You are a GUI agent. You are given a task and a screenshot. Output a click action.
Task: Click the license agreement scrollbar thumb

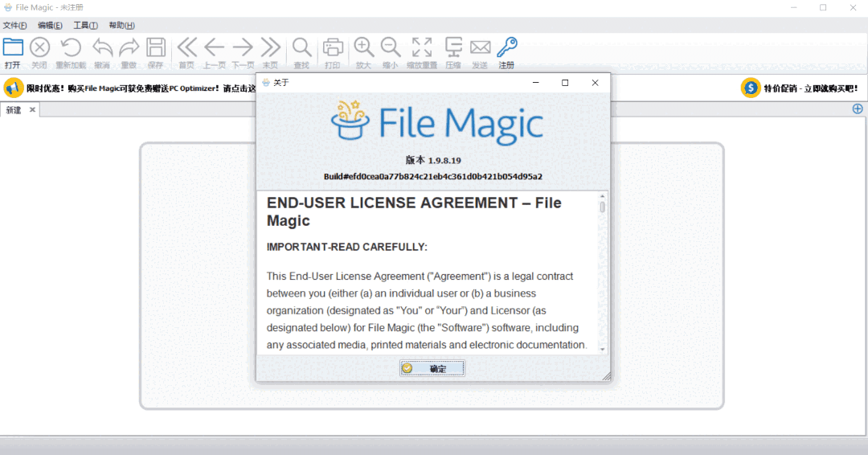pos(602,207)
